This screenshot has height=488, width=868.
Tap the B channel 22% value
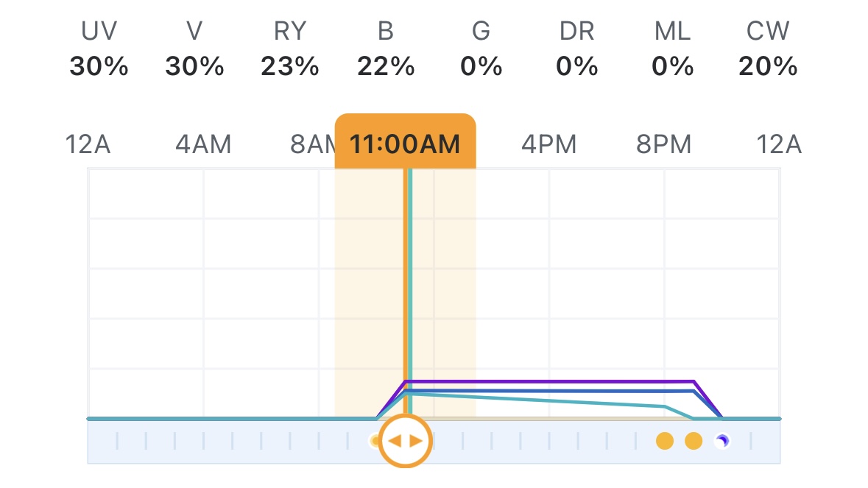point(386,52)
